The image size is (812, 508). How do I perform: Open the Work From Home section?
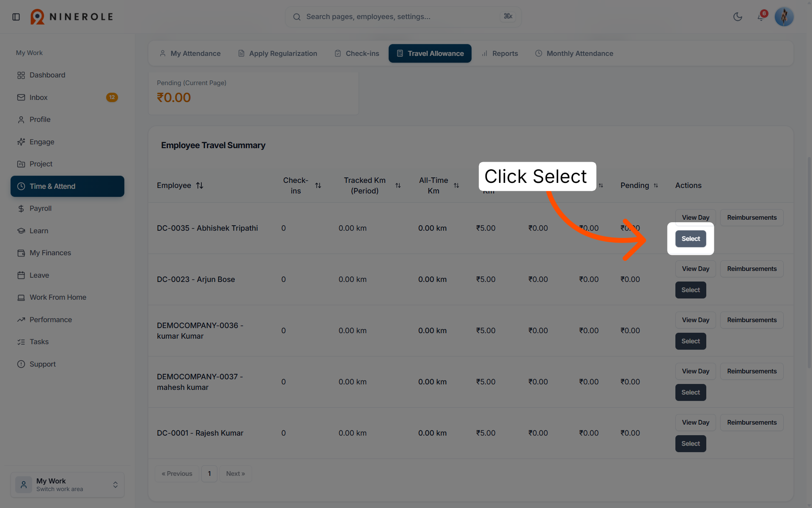(67, 297)
